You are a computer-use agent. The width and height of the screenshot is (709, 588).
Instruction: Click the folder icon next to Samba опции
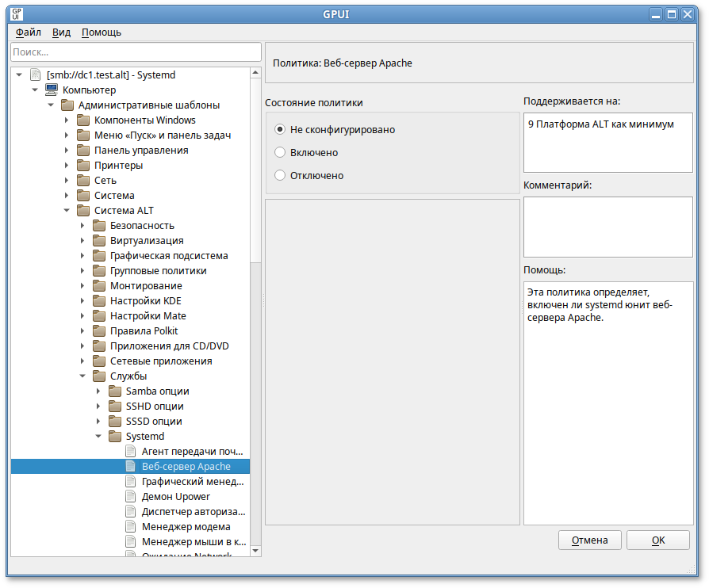coord(115,391)
